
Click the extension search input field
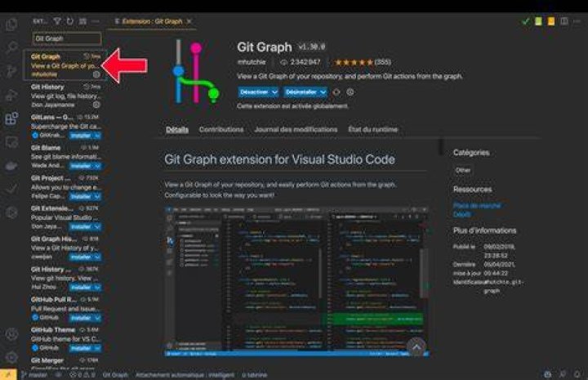[x=67, y=38]
